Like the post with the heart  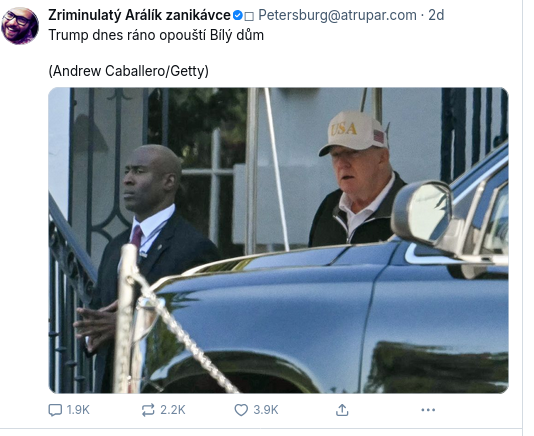241,410
